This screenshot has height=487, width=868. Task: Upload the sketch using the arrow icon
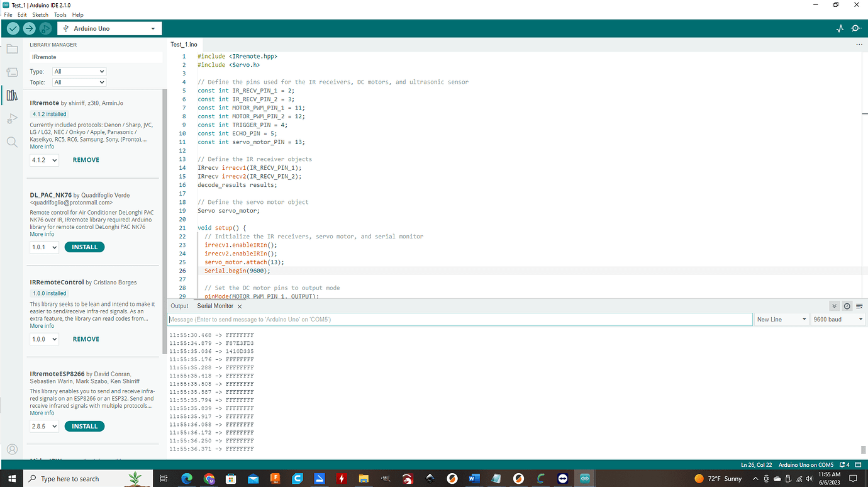pyautogui.click(x=29, y=28)
